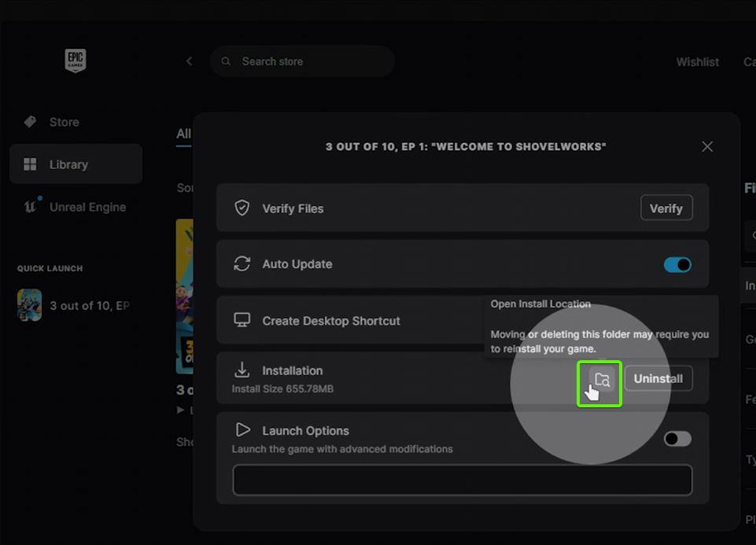This screenshot has height=545, width=756.
Task: Click the Verify Files shield icon
Action: click(242, 208)
